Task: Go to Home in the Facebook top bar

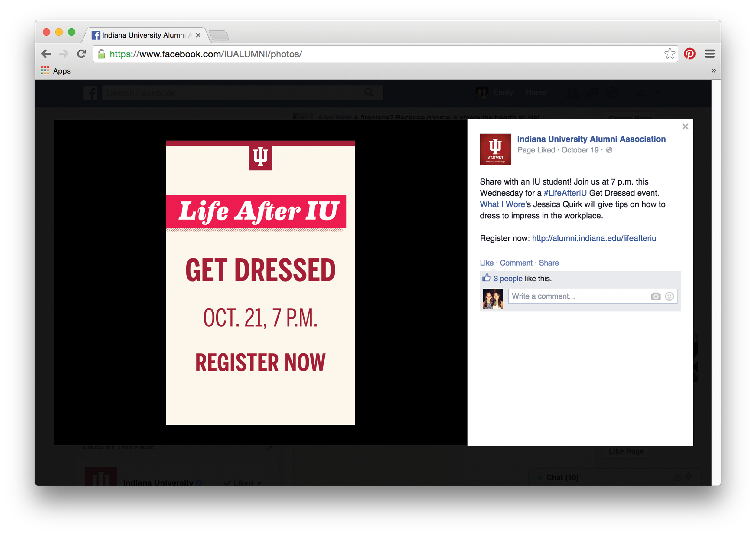Action: 536,93
